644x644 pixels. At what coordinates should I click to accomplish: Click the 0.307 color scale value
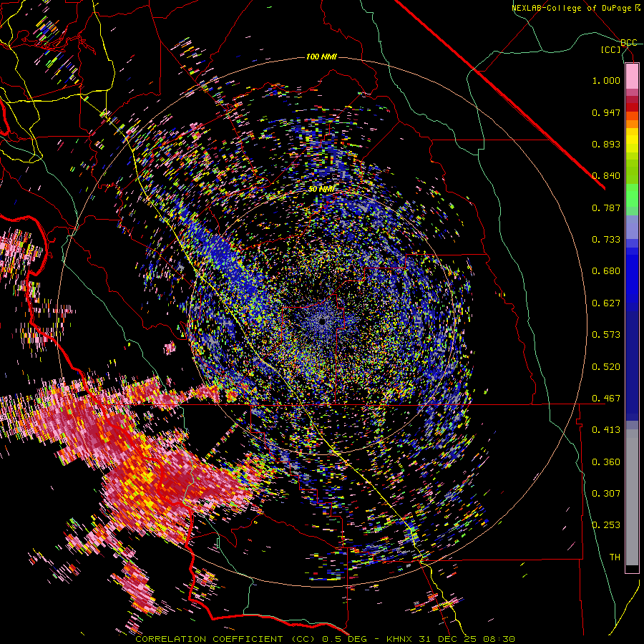coord(606,494)
